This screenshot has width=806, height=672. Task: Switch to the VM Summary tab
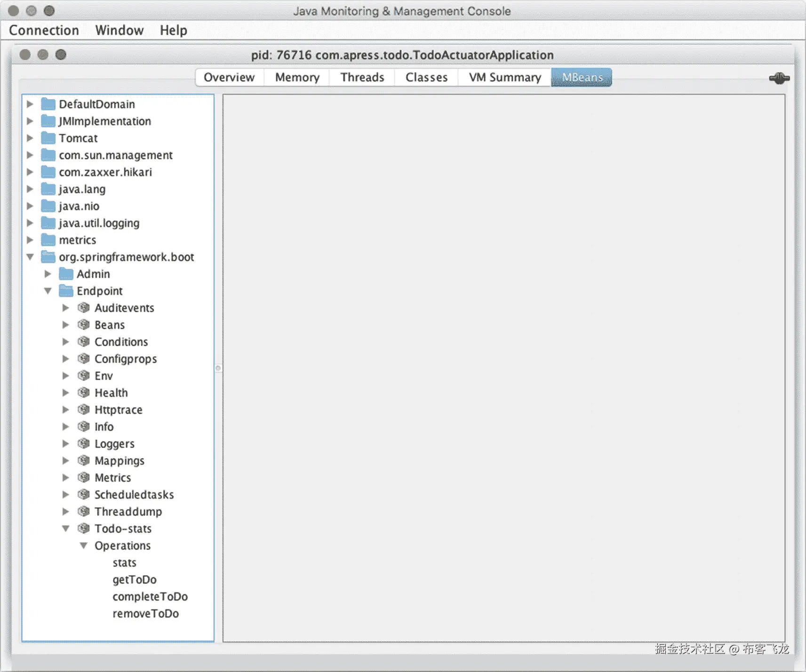pyautogui.click(x=505, y=77)
